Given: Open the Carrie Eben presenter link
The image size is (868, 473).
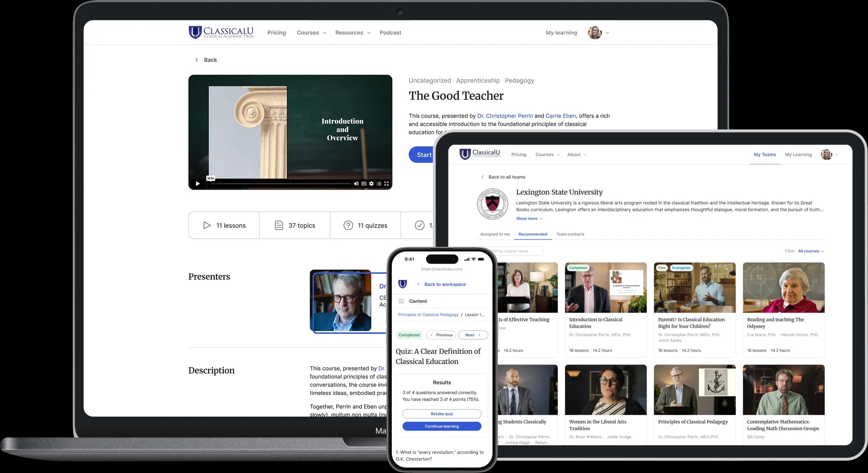Looking at the screenshot, I should point(561,116).
